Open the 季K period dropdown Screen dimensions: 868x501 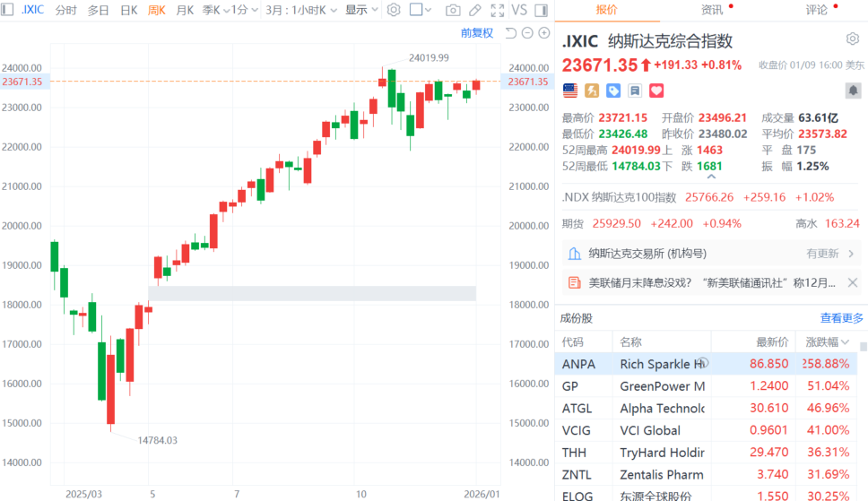coord(216,10)
